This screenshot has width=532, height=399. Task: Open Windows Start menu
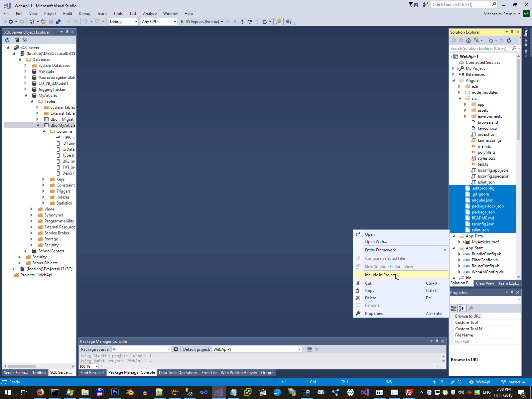[x=8, y=392]
